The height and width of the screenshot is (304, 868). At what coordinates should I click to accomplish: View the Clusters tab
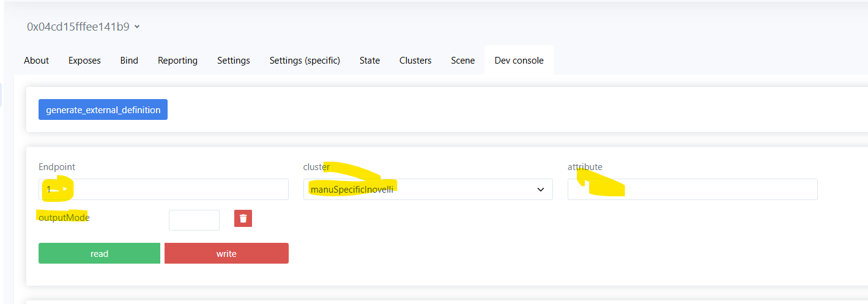click(x=415, y=61)
